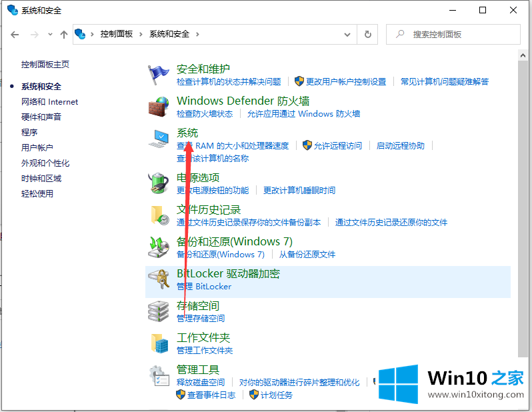The image size is (532, 412).
Task: Open the 文件历史记录 heading link
Action: point(209,209)
